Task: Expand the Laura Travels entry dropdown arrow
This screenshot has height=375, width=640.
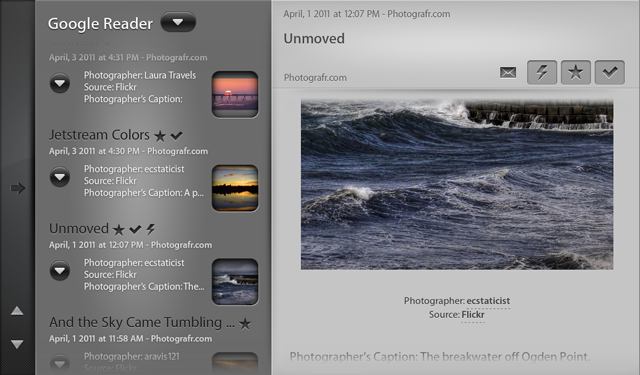Action: coord(60,83)
